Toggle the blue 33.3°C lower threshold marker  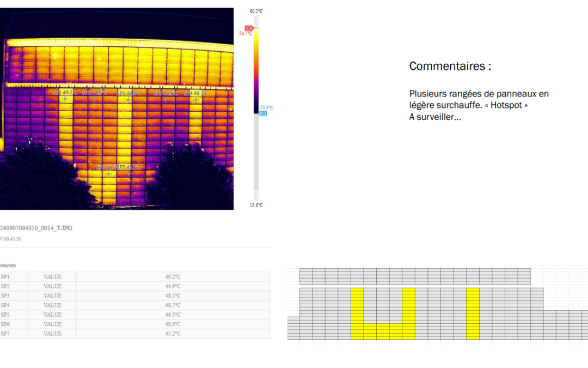tap(262, 113)
